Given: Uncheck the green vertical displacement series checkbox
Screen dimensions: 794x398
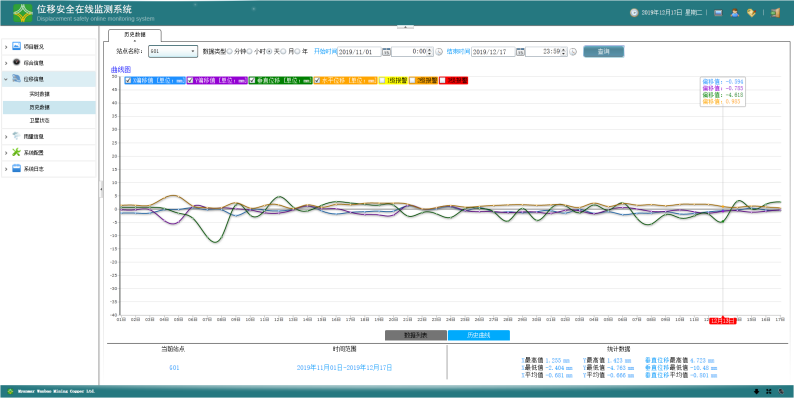Looking at the screenshot, I should [x=253, y=81].
